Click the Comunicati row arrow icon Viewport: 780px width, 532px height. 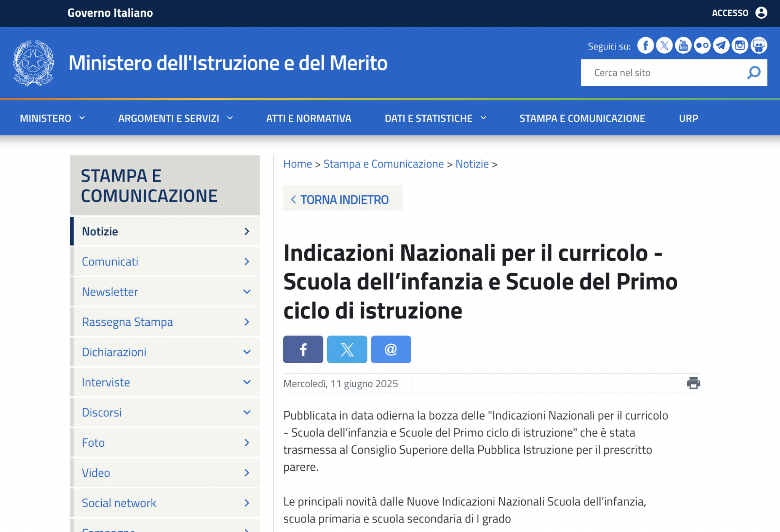click(x=247, y=261)
